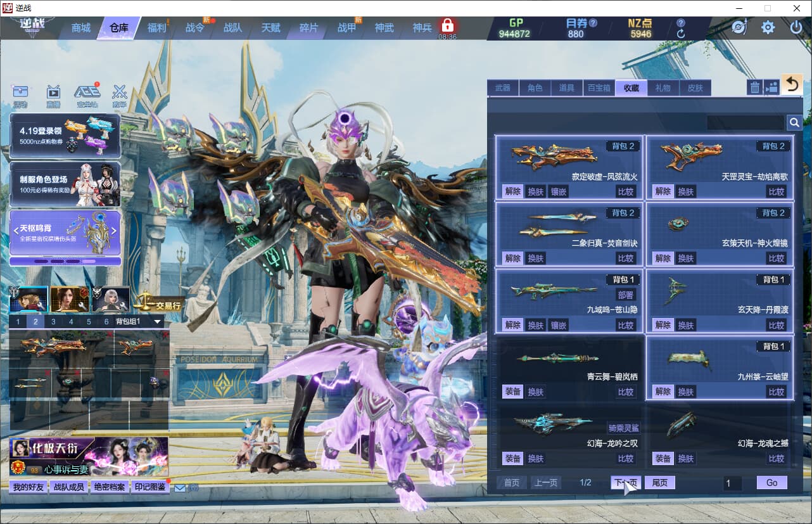Open the disc music player icon

tap(739, 27)
